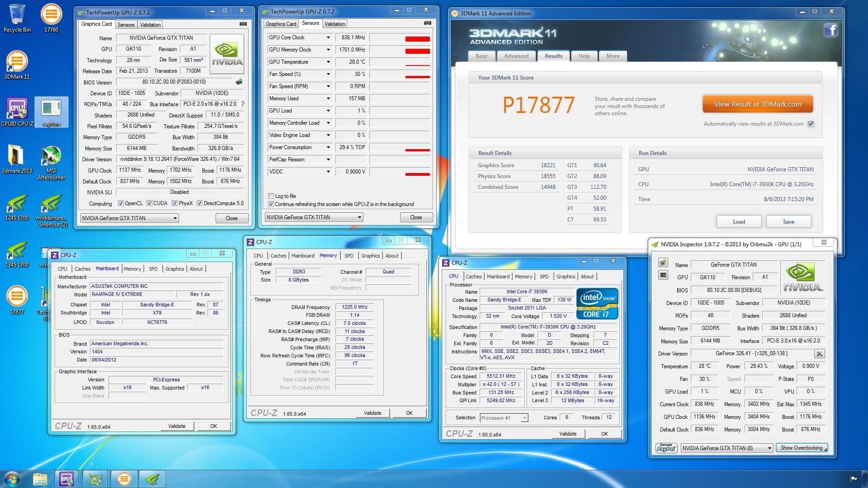Click the P17877 score text in 3DMark
Screen dimensions: 868x488
point(538,105)
